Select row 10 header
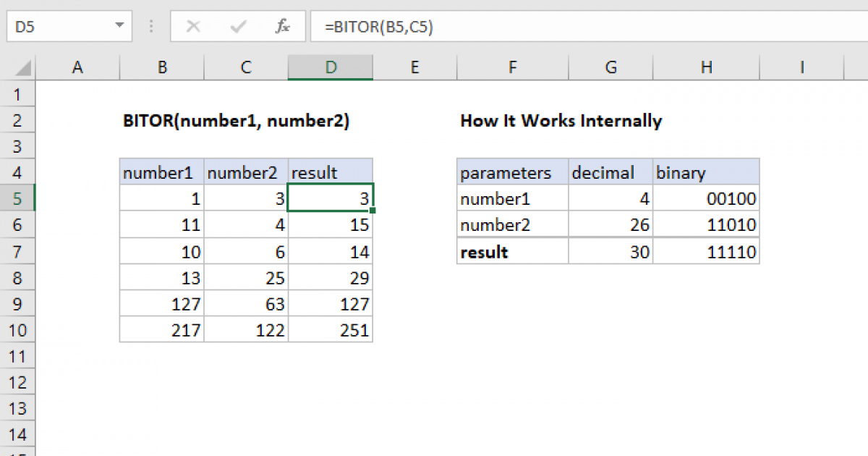Viewport: 868px width, 456px height. point(18,330)
